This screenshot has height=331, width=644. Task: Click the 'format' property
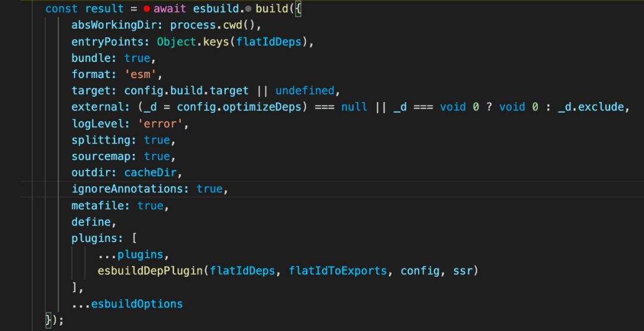click(91, 75)
